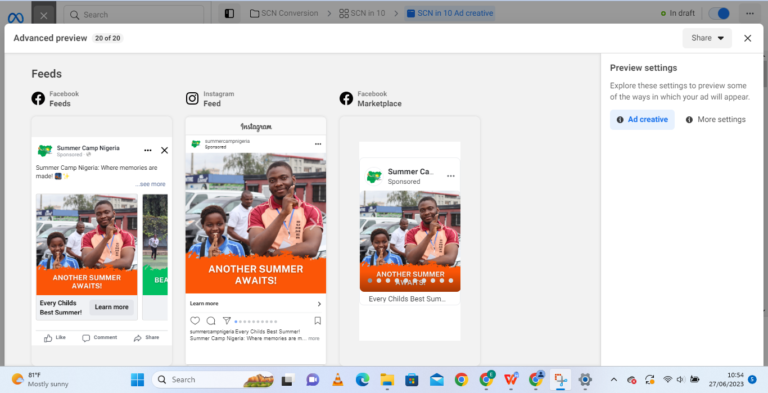Select the Ad creative settings tab
The height and width of the screenshot is (393, 768).
tap(642, 120)
